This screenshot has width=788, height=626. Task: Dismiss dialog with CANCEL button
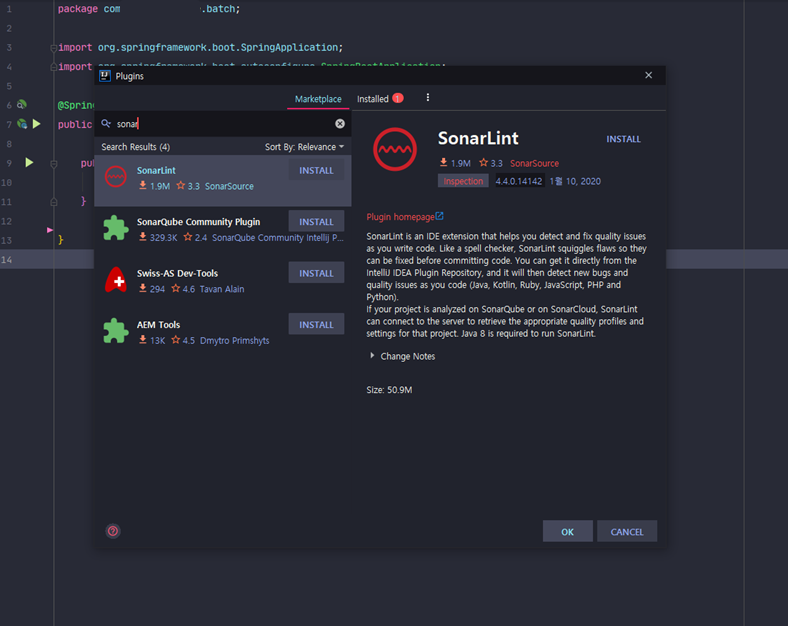[x=627, y=532]
